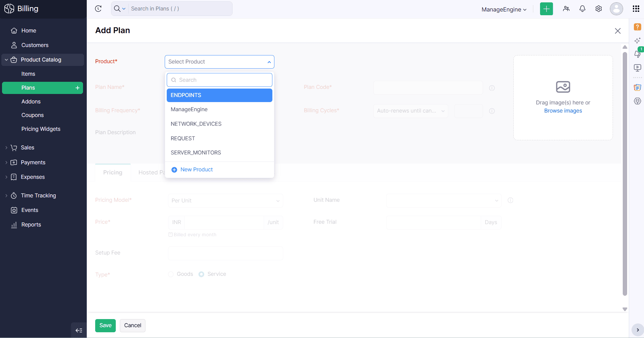
Task: Open the support lifebuoy icon in right rail
Action: [637, 101]
